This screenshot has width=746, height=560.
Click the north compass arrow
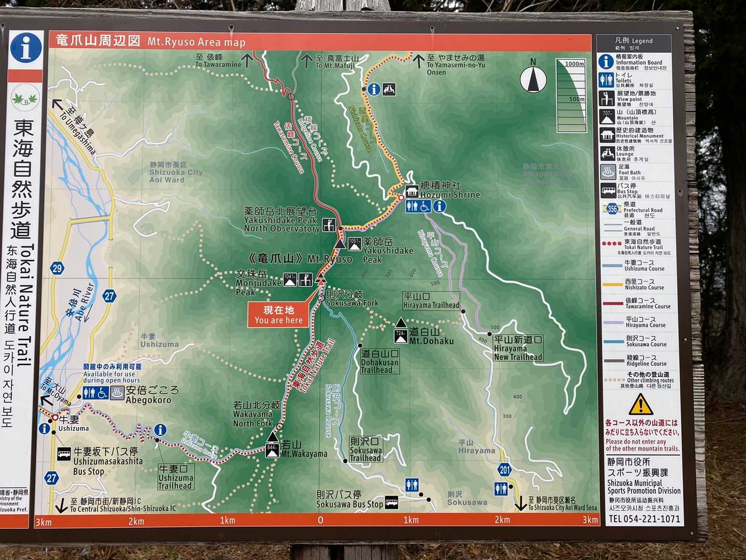coord(533,80)
